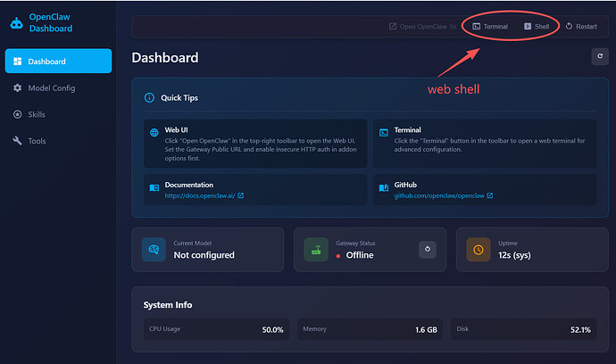The height and width of the screenshot is (364, 616).
Task: Click the OpenClaw robot logo icon
Action: coord(16,23)
